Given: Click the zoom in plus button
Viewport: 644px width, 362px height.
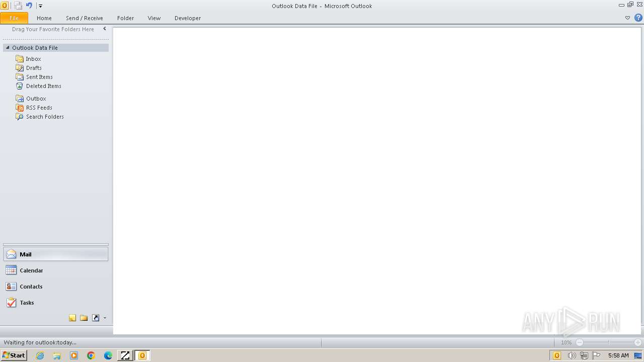Looking at the screenshot, I should click(638, 342).
